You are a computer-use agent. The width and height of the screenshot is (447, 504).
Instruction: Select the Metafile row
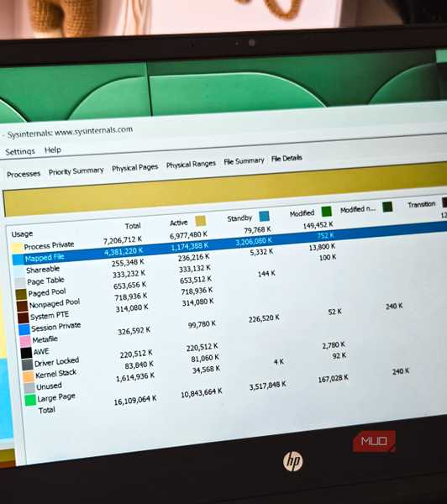[x=45, y=339]
